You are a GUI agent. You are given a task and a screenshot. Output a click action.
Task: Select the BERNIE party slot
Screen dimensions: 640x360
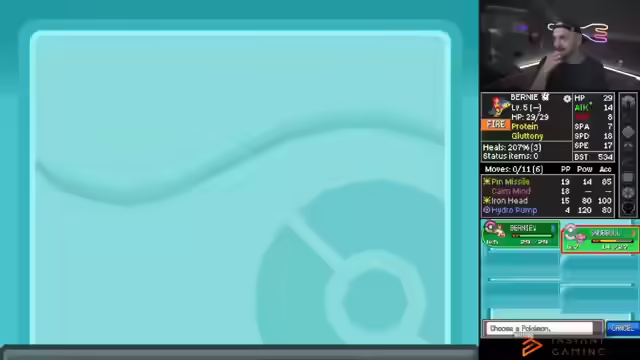521,234
